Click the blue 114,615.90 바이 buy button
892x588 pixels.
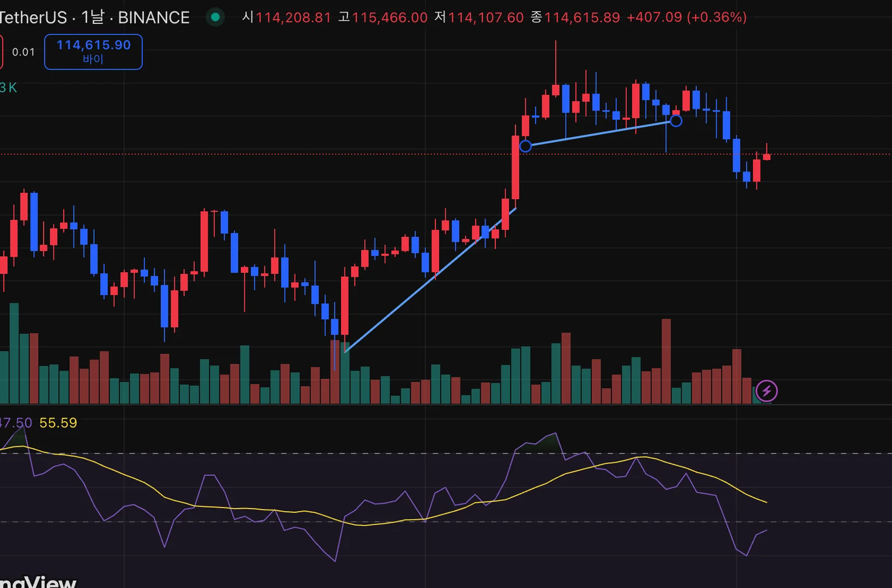93,52
